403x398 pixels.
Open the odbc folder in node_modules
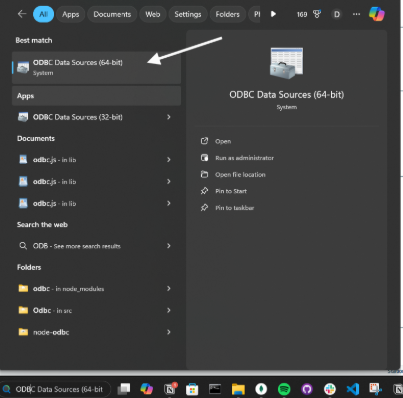(x=96, y=289)
